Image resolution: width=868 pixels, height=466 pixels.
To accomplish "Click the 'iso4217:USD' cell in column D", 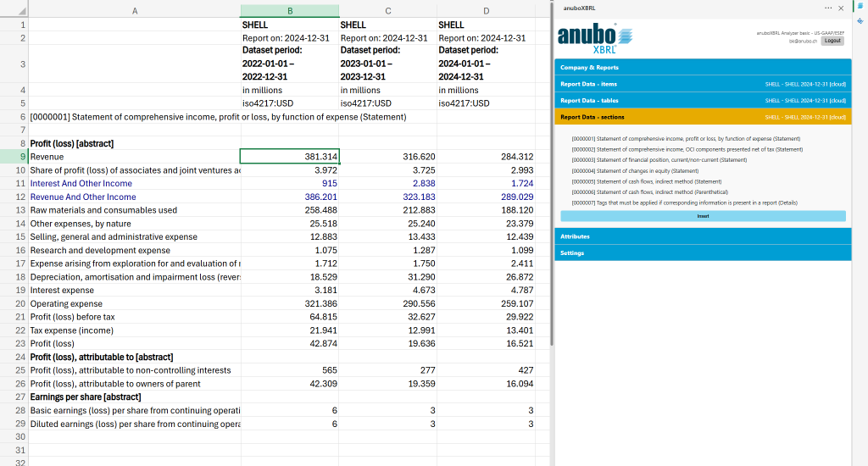I will tap(486, 103).
